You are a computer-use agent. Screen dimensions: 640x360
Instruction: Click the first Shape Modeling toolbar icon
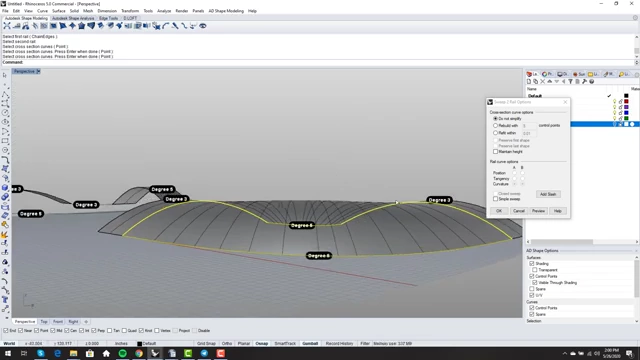coord(7,26)
